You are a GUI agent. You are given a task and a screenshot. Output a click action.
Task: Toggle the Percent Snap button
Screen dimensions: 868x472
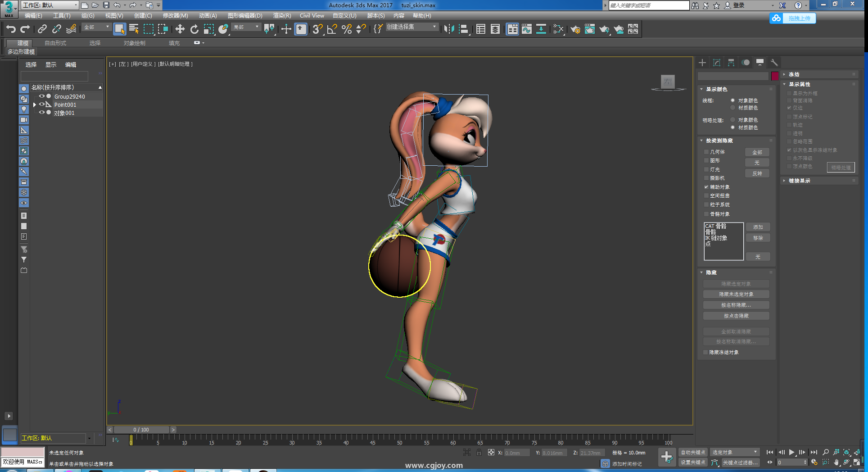tap(347, 29)
